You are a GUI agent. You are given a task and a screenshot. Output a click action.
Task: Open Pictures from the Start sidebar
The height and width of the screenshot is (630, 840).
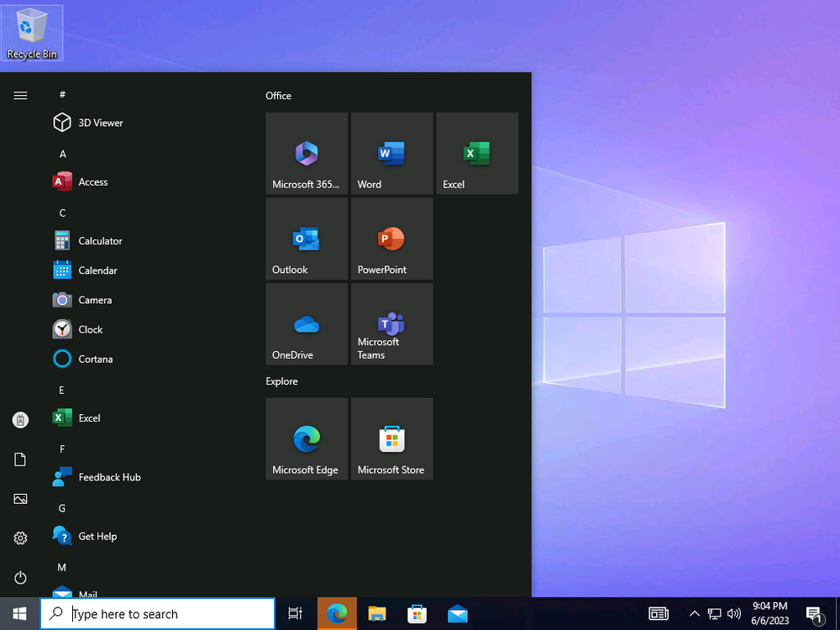click(20, 499)
